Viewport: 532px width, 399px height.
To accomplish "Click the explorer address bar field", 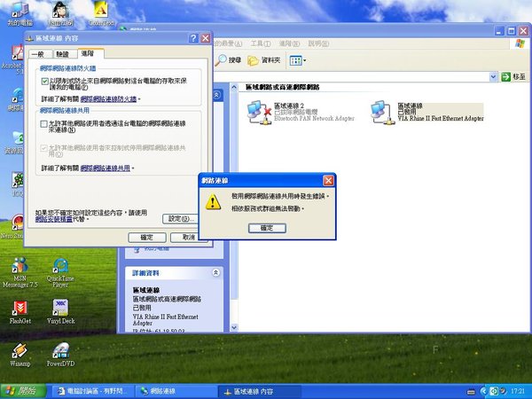I will pyautogui.click(x=351, y=77).
